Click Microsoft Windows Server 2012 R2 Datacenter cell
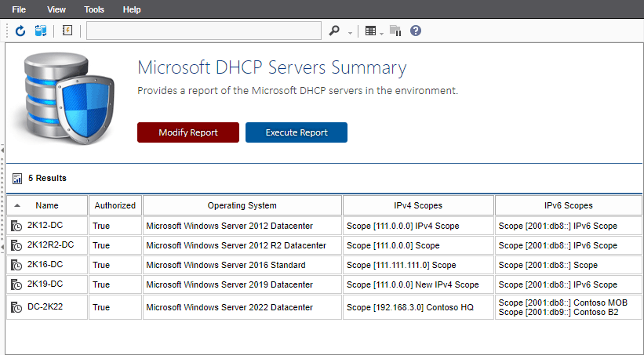The width and height of the screenshot is (644, 355). [x=242, y=245]
